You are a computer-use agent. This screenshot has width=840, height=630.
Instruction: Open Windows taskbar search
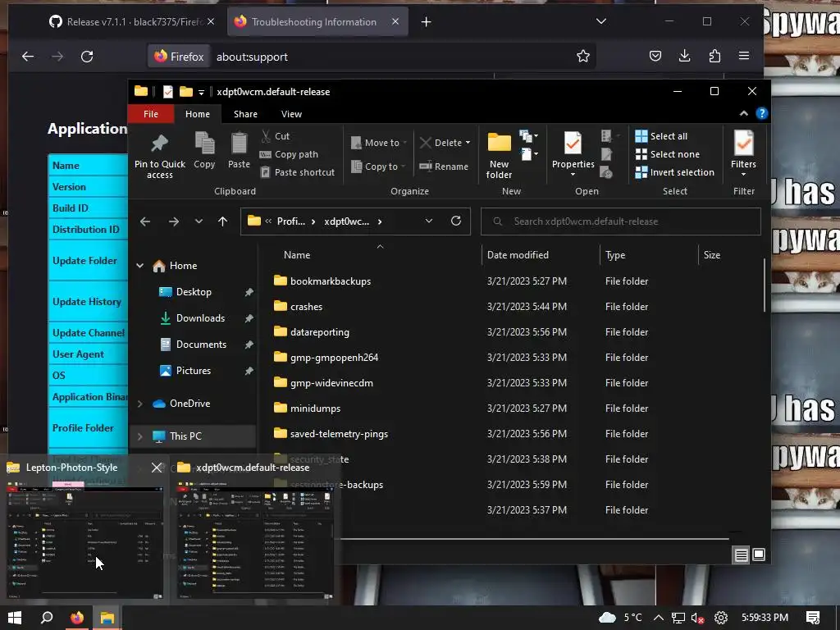coord(47,618)
